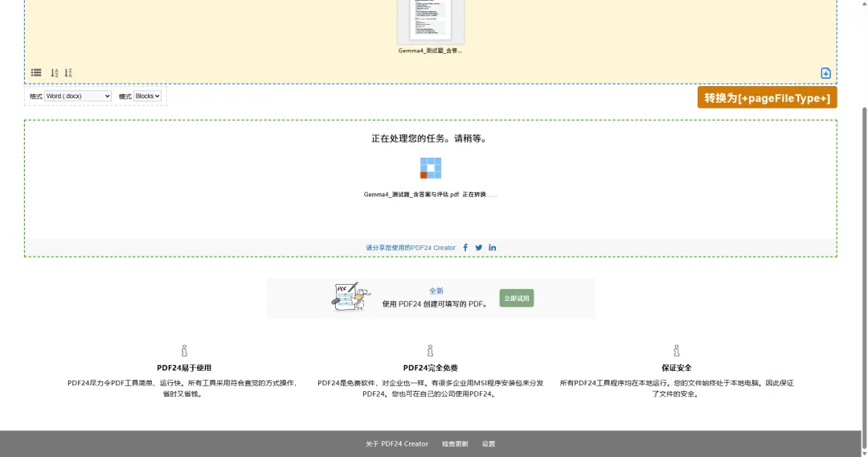The width and height of the screenshot is (868, 457).
Task: Sort files descending Z to A
Action: coord(68,72)
